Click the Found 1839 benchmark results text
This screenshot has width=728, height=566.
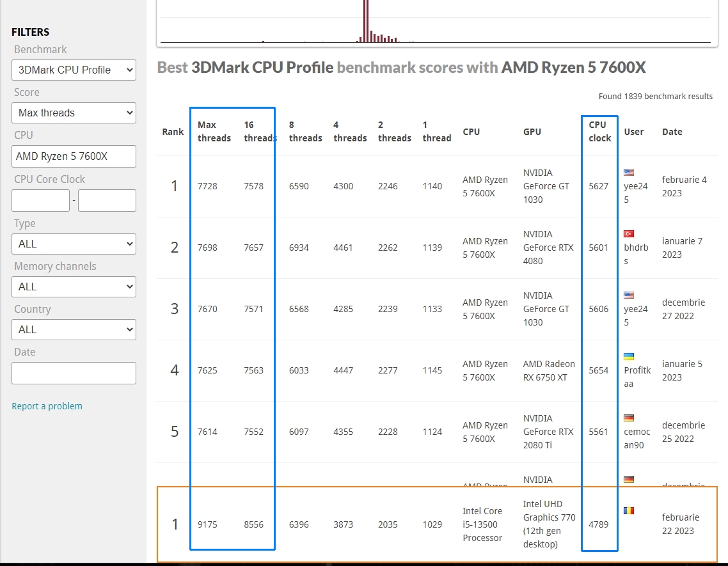click(656, 96)
